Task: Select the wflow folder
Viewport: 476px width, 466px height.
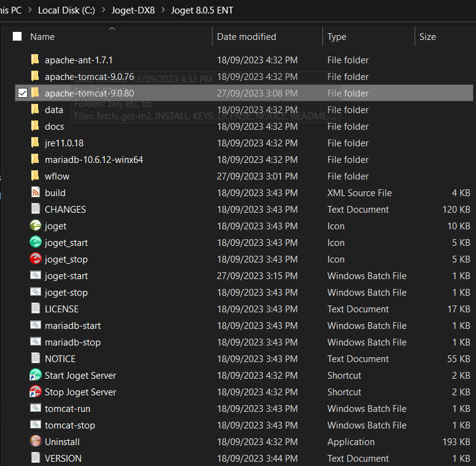Action: click(57, 176)
